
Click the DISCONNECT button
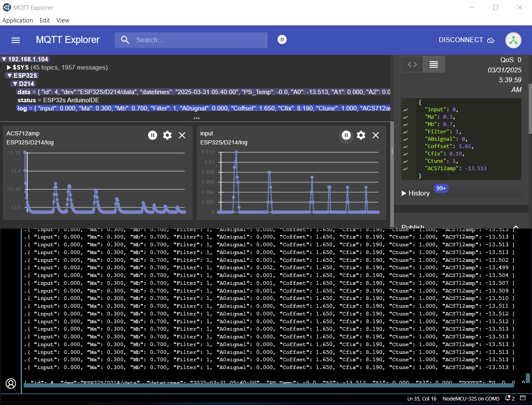click(467, 40)
